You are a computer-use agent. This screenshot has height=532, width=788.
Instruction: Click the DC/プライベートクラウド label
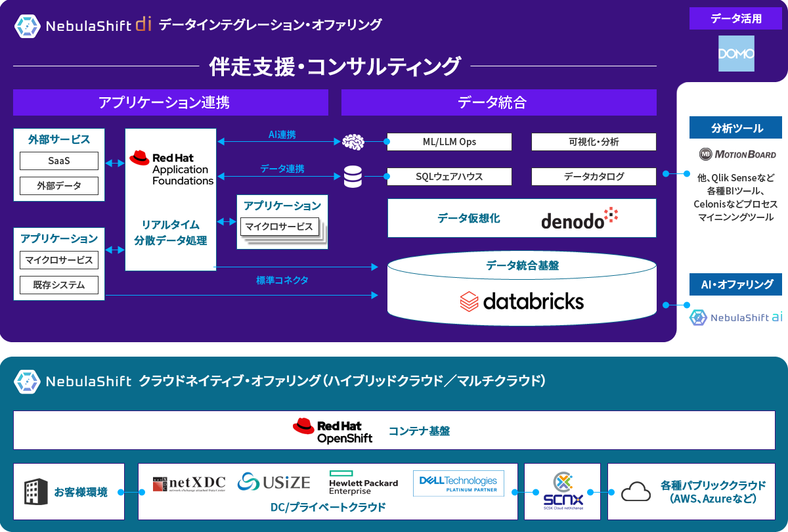pos(328,507)
